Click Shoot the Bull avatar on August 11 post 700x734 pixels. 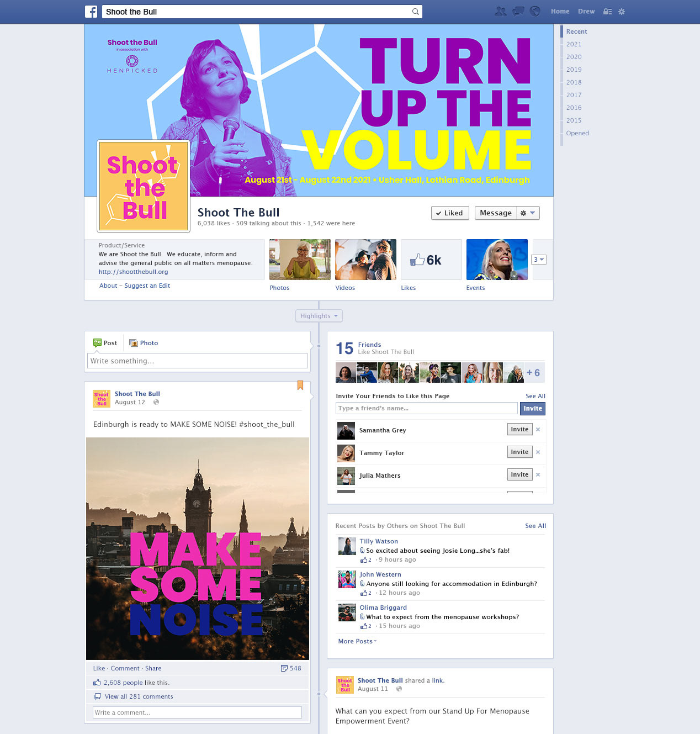pyautogui.click(x=345, y=685)
